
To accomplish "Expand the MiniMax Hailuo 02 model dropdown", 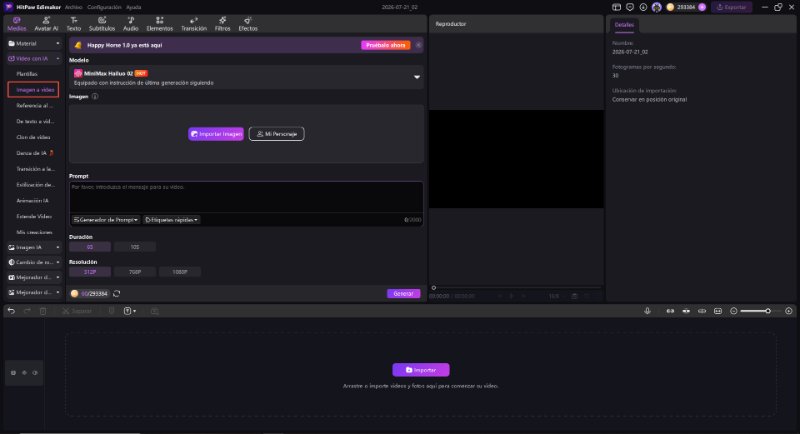I will (x=417, y=77).
